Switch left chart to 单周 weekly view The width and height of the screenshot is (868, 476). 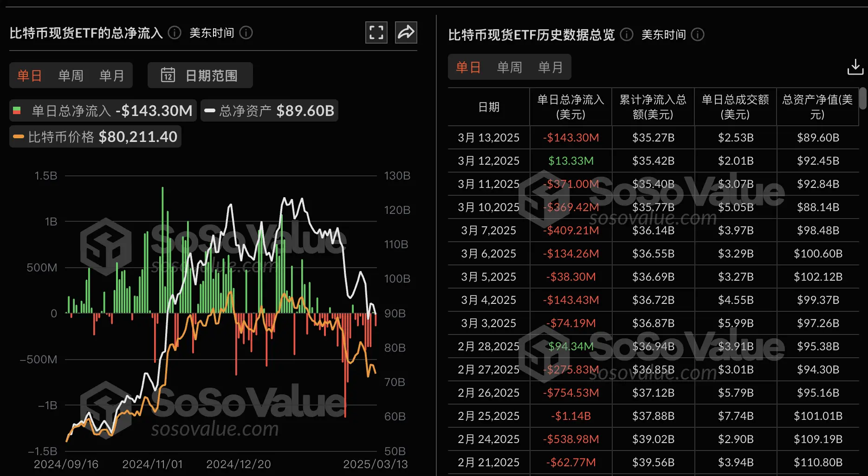70,75
